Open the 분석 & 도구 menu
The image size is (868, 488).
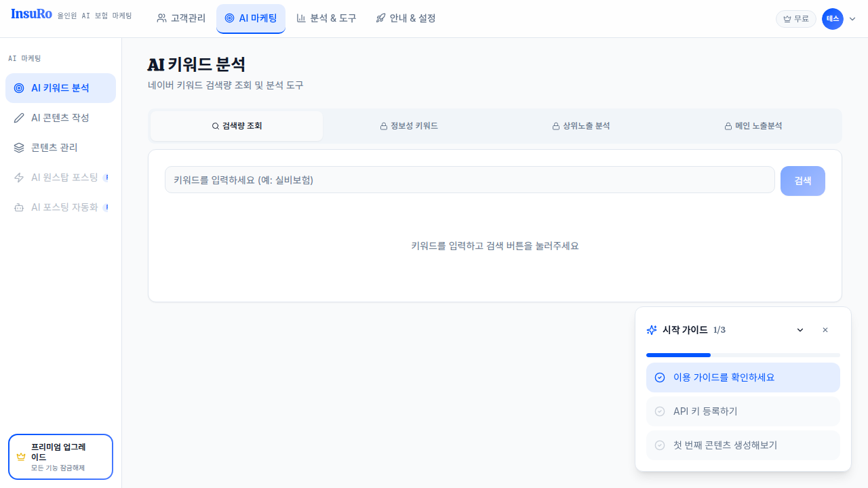point(326,18)
